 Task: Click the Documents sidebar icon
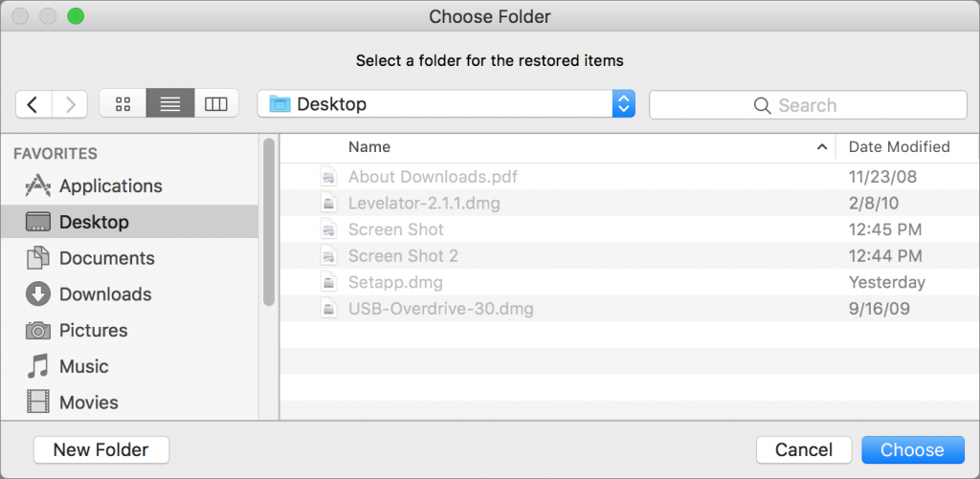point(37,258)
